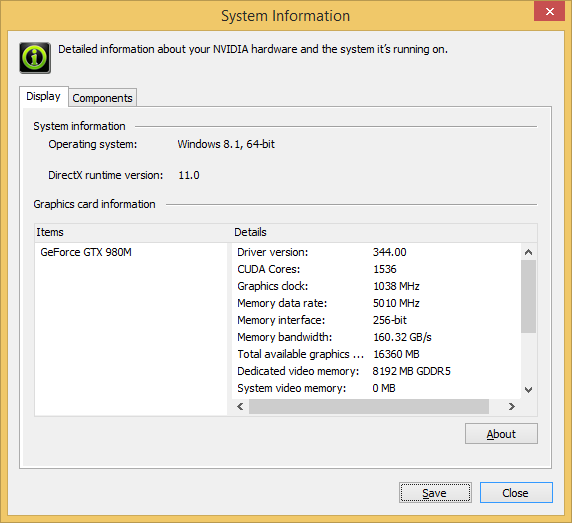Select GeForce GTX 980M in Items list
572x523 pixels.
pyautogui.click(x=86, y=252)
